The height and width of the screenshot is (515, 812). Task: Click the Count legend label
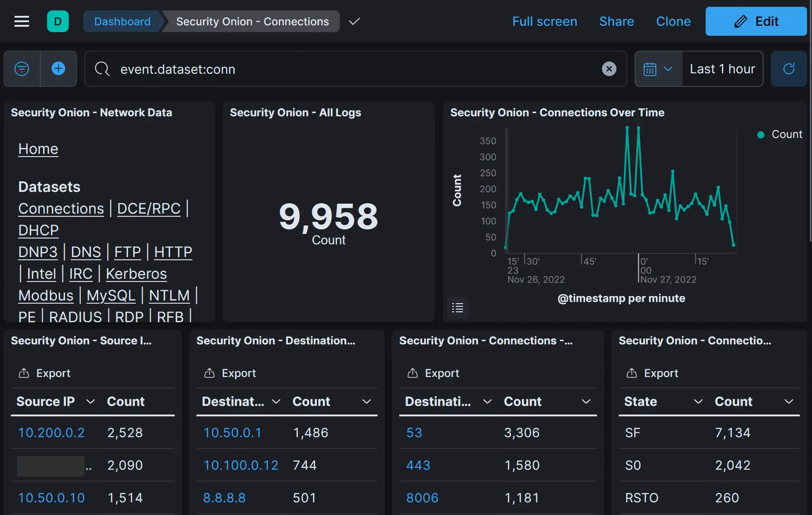pos(787,134)
